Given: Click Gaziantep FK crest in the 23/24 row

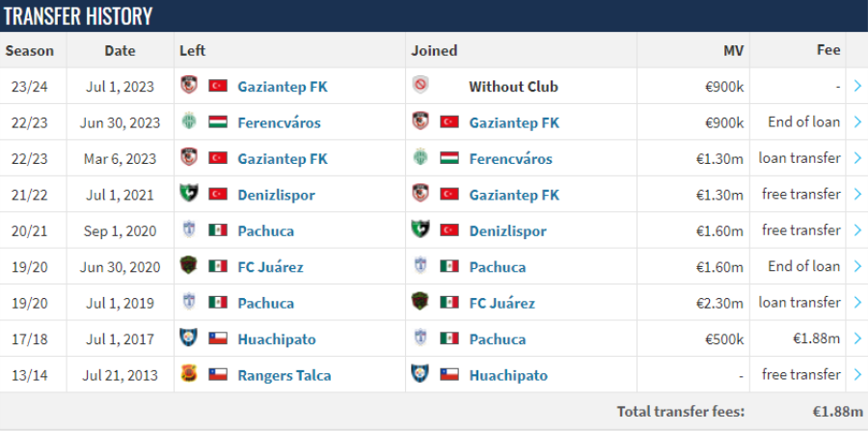Looking at the screenshot, I should 189,85.
